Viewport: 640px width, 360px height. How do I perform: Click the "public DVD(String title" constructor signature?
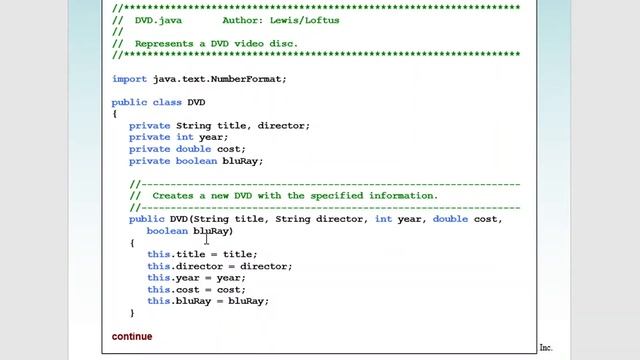coord(316,219)
